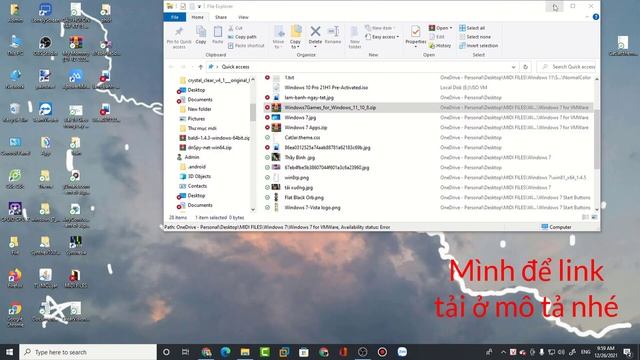640x360 pixels.
Task: Click the Copy button in Clipboard group
Action: [201, 35]
